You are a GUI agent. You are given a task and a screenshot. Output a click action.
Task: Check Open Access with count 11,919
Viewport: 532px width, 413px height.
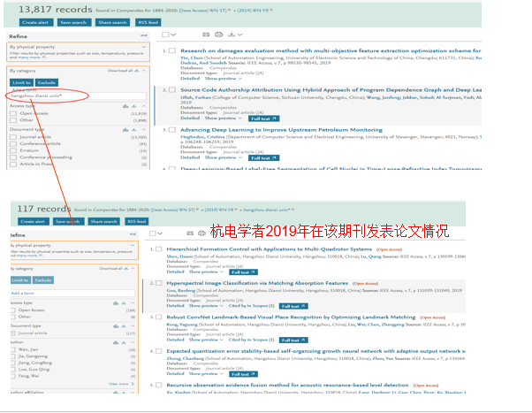13,113
